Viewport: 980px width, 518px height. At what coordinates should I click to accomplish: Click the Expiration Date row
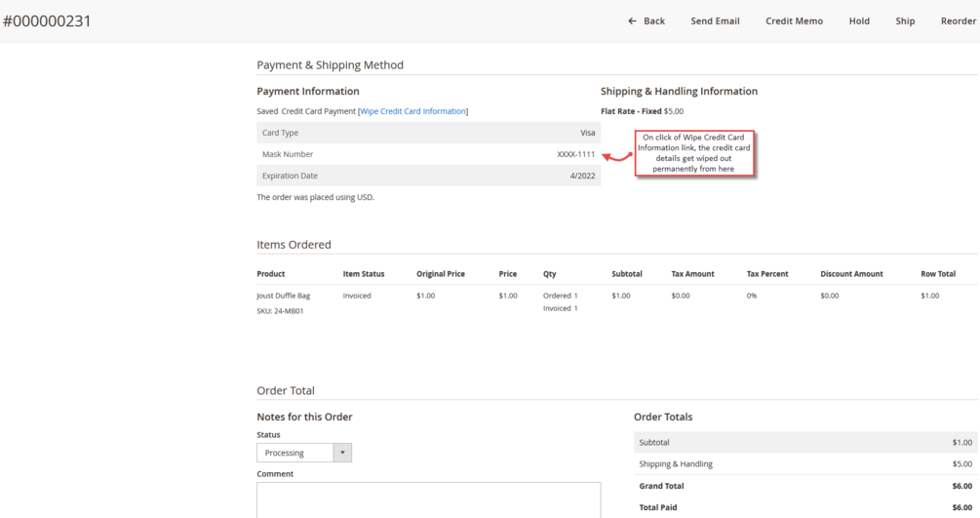[x=428, y=176]
